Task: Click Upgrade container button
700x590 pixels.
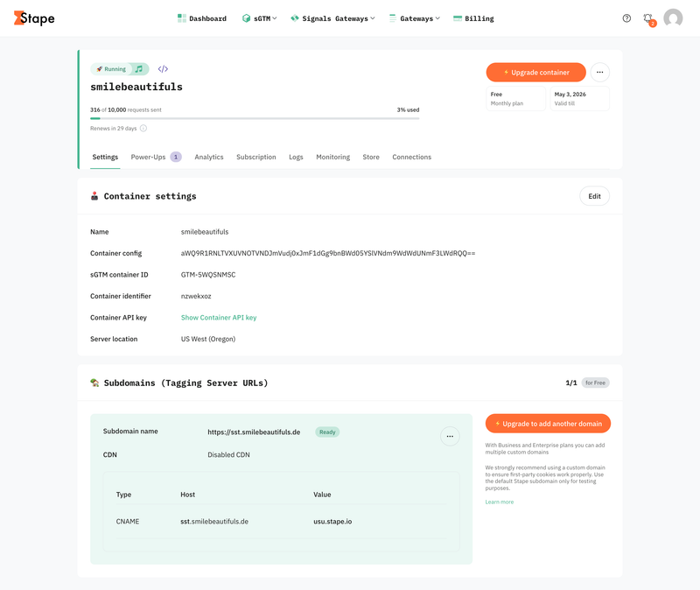Action: tap(535, 73)
